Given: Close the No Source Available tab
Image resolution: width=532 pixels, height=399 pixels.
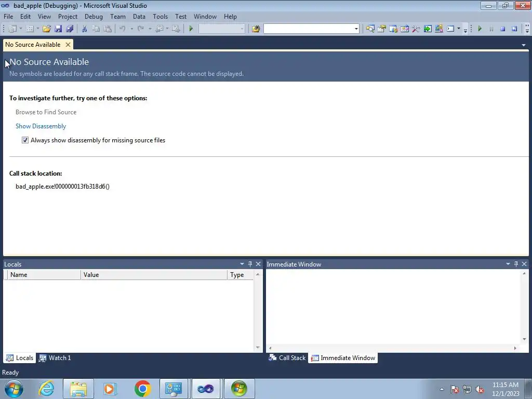Looking at the screenshot, I should 68,45.
